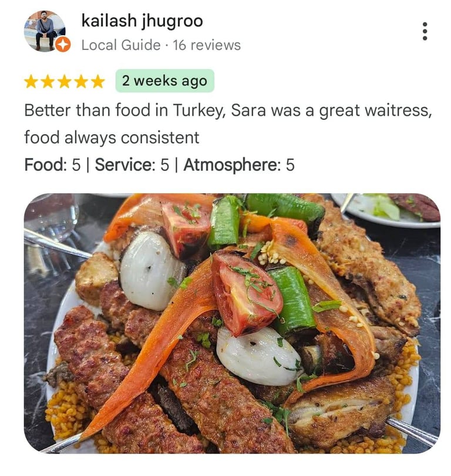The width and height of the screenshot is (451, 476).
Task: Click the grilled tomato in the photo center
Action: pyautogui.click(x=246, y=294)
